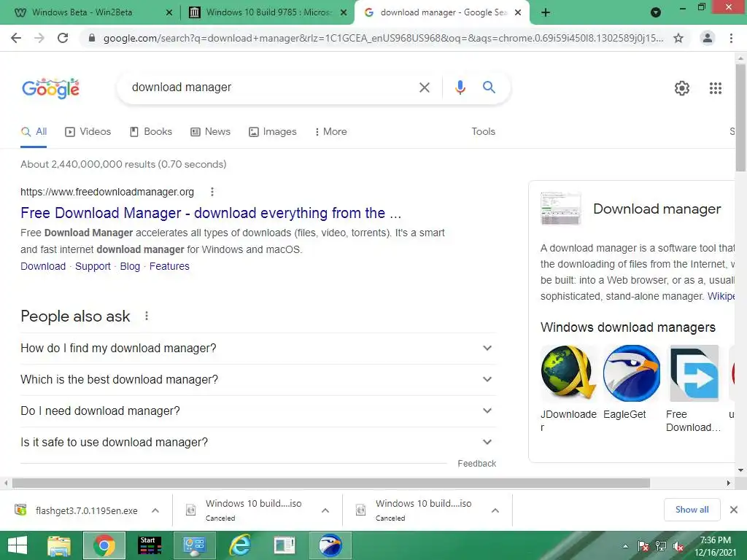Click the horizontal scrollbar thumb
Viewport: 747px width, 560px height.
331,483
